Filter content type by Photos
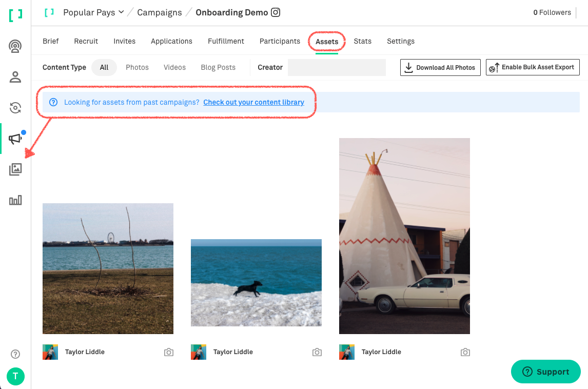588x389 pixels. click(137, 67)
